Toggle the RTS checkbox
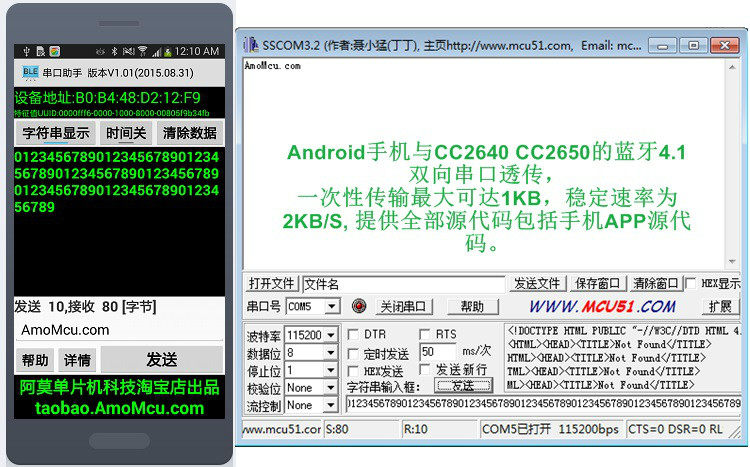Image resolution: width=750 pixels, height=467 pixels. pyautogui.click(x=424, y=334)
